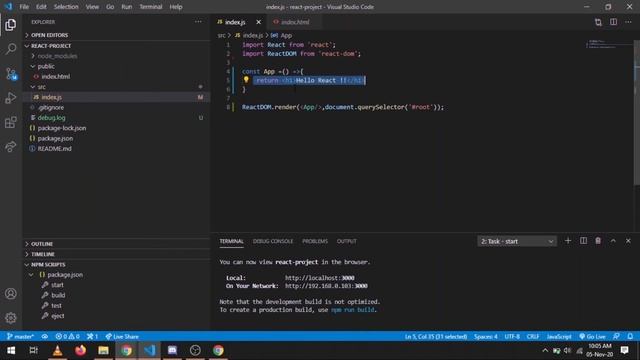Open the Search view in activity bar

coord(11,49)
